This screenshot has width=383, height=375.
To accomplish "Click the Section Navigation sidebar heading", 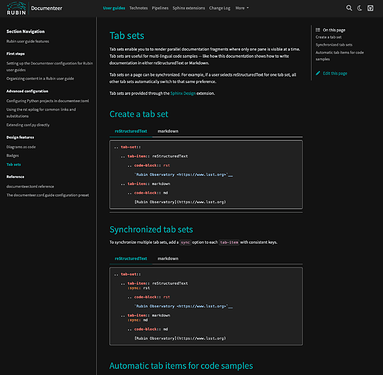I will tap(26, 31).
